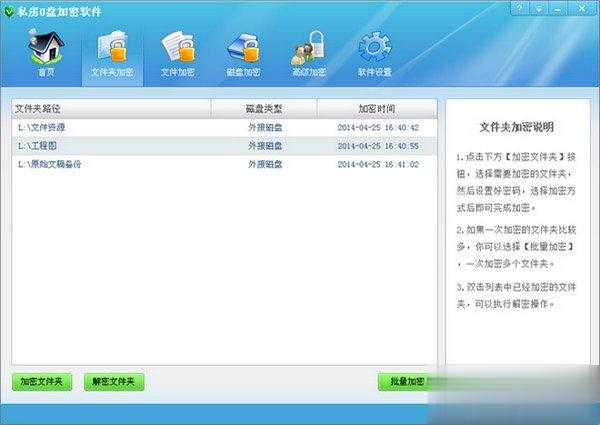The image size is (600, 425).
Task: Select the L:\工程图 row
Action: [224, 146]
